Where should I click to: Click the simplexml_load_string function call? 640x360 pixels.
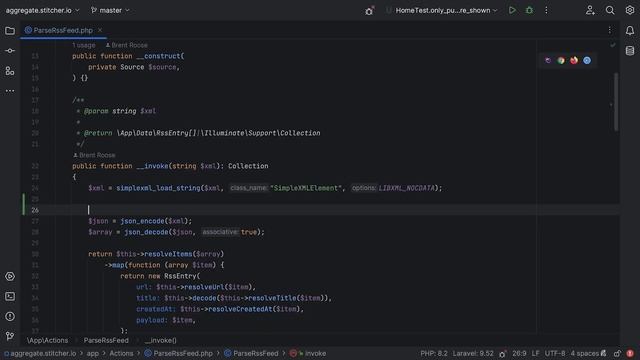[x=158, y=188]
